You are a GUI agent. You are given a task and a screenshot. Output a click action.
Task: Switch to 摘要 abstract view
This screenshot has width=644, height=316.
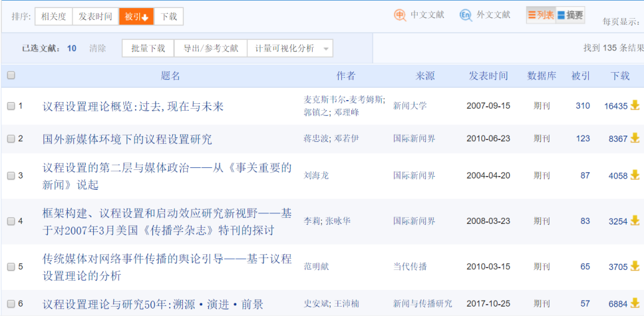pos(570,16)
